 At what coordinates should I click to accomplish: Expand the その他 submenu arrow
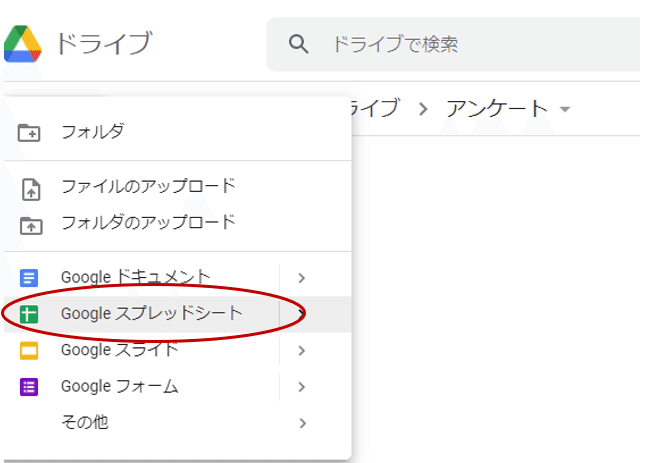tap(303, 423)
